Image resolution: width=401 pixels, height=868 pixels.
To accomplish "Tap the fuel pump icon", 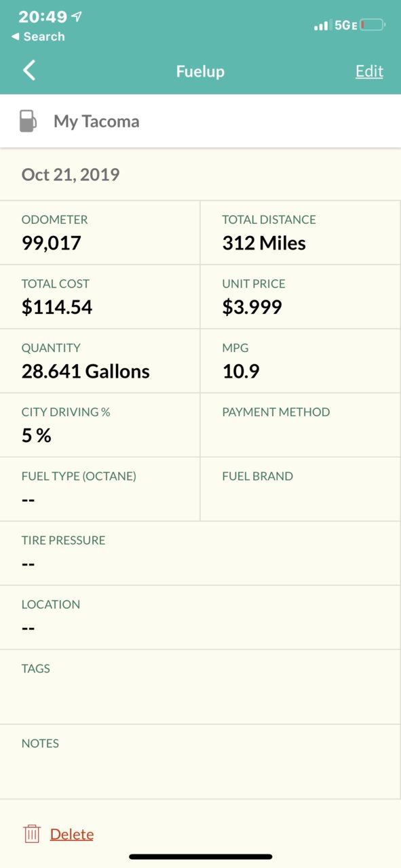I will pos(28,121).
